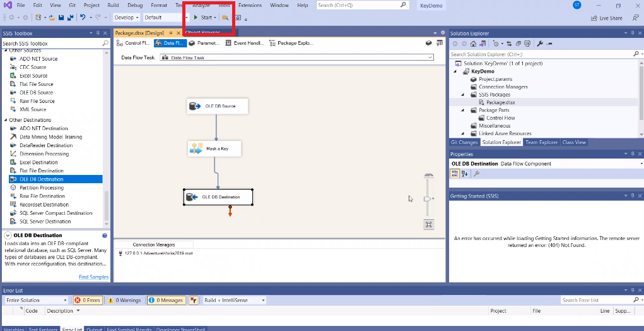Collapse the SSIS Packages folder

click(463, 95)
